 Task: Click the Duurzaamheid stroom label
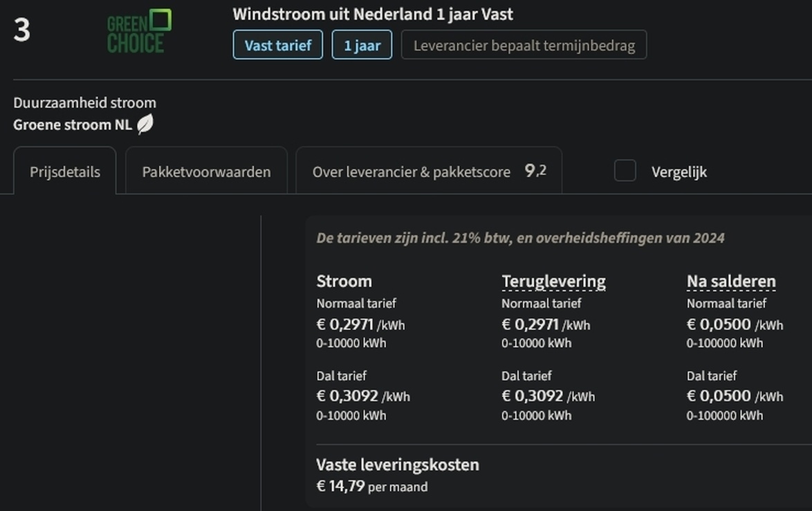(84, 102)
